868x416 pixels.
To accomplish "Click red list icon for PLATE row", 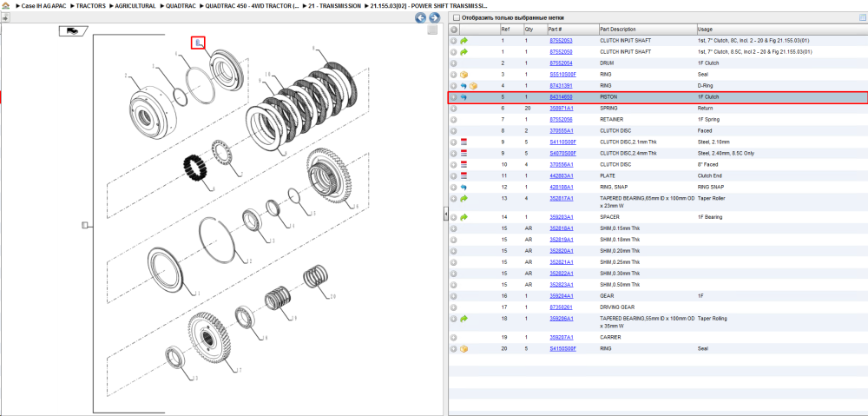I will tap(464, 175).
